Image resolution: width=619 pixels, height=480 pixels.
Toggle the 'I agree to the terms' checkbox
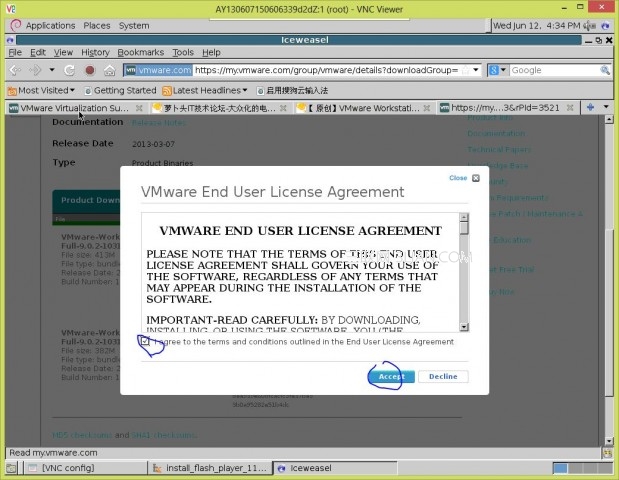click(146, 342)
